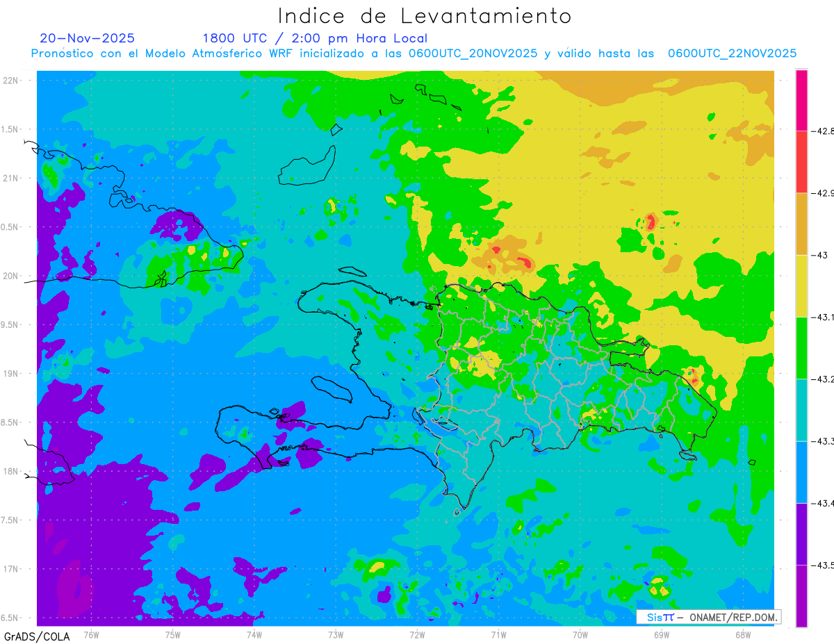Click the "68W" longitude label

[743, 634]
